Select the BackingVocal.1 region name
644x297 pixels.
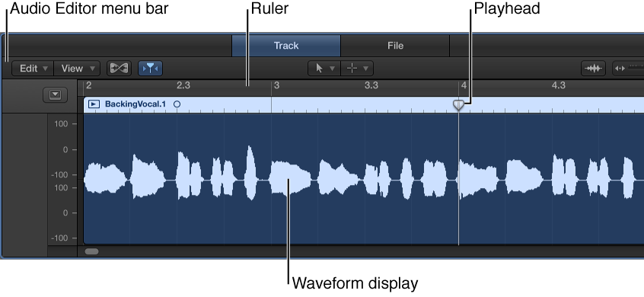(x=135, y=104)
